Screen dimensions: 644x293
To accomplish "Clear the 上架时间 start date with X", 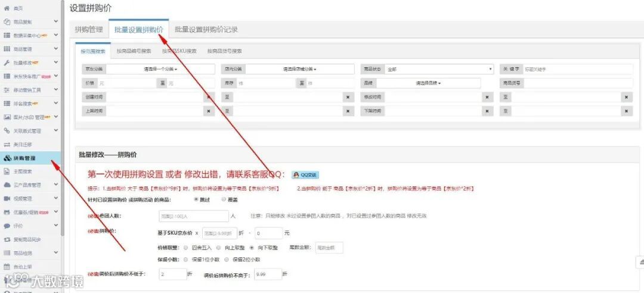I will coord(209,111).
